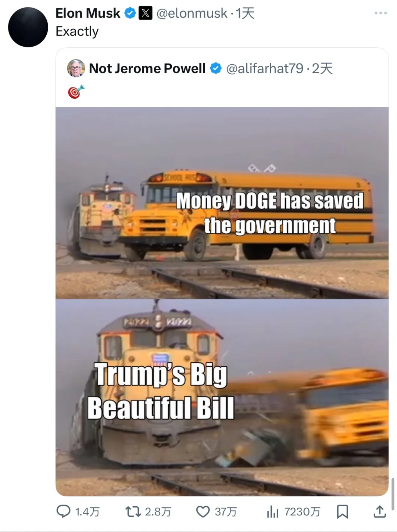Like the tweet with heart icon
Viewport: 397px width, 532px height.
(203, 511)
